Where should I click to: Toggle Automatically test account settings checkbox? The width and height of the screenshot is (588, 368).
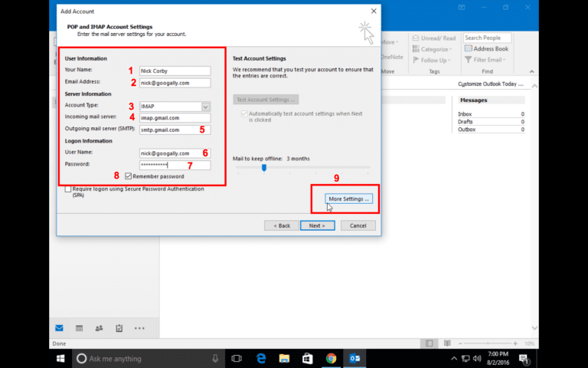coord(244,113)
